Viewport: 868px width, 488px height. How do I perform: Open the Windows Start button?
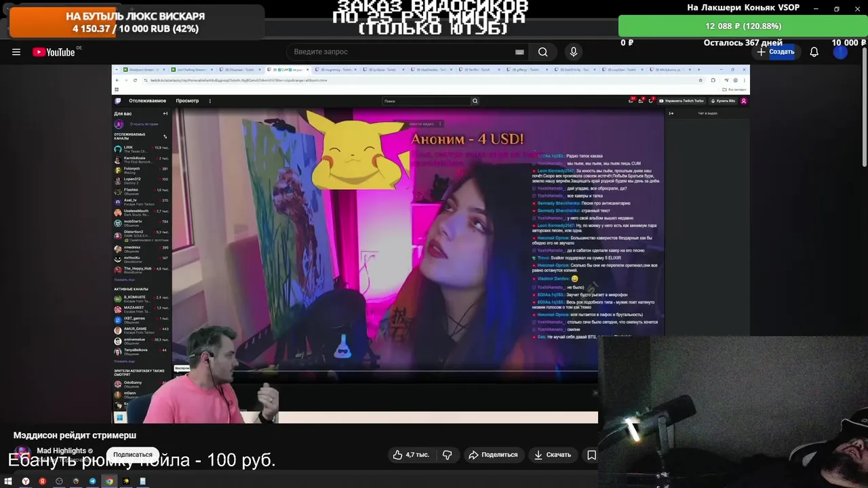[x=9, y=481]
